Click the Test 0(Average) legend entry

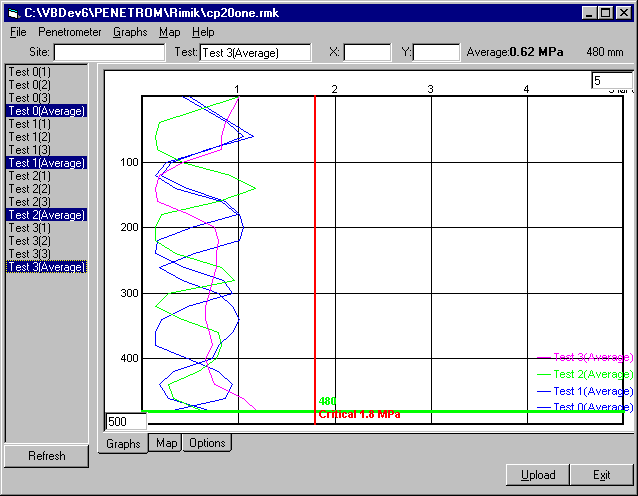pos(585,406)
